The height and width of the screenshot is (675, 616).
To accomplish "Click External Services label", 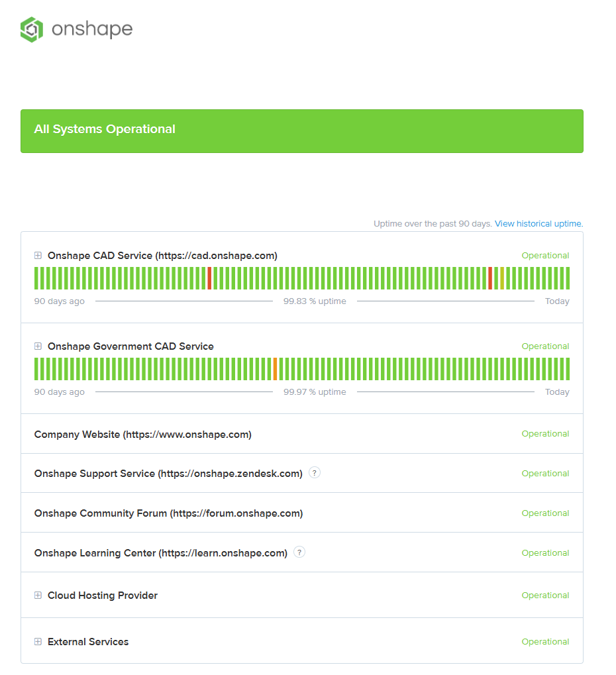I will pyautogui.click(x=88, y=642).
